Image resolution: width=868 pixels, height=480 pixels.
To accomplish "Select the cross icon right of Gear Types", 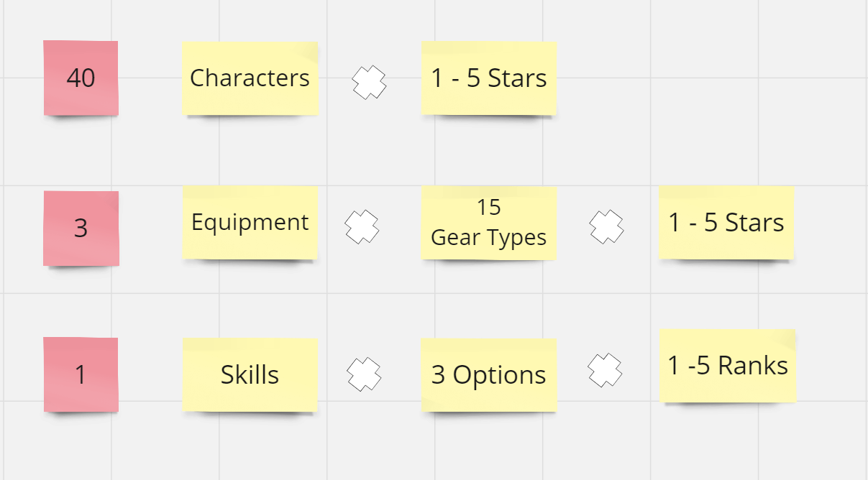I will click(606, 227).
